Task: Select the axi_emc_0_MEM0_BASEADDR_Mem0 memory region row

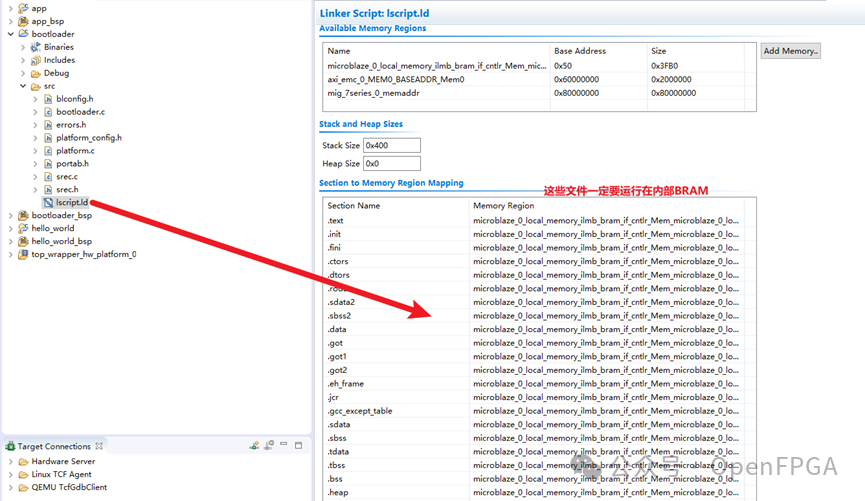Action: click(539, 79)
